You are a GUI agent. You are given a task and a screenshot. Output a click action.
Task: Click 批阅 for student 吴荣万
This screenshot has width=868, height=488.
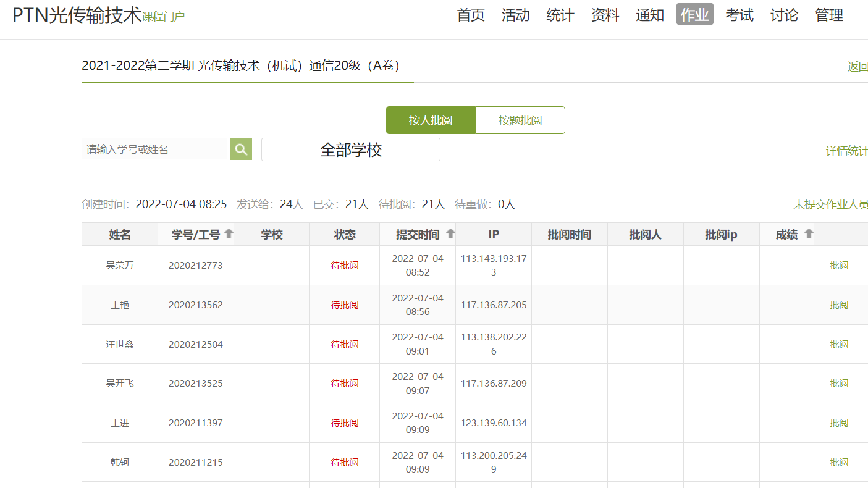coord(838,266)
